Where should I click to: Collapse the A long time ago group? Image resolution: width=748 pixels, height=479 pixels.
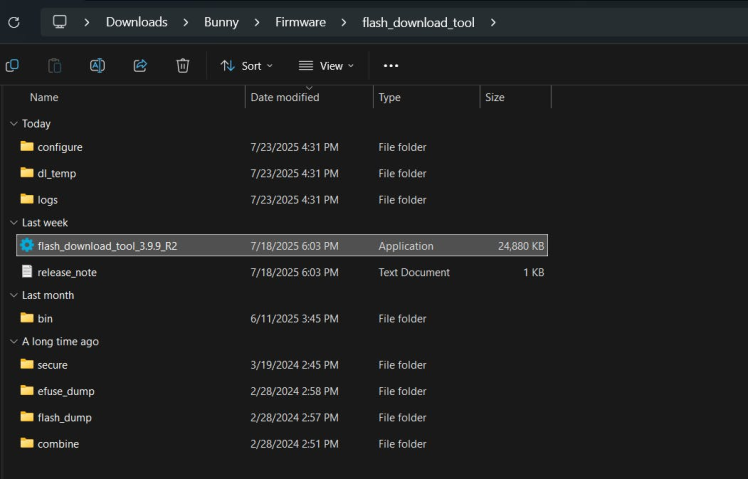pos(13,342)
